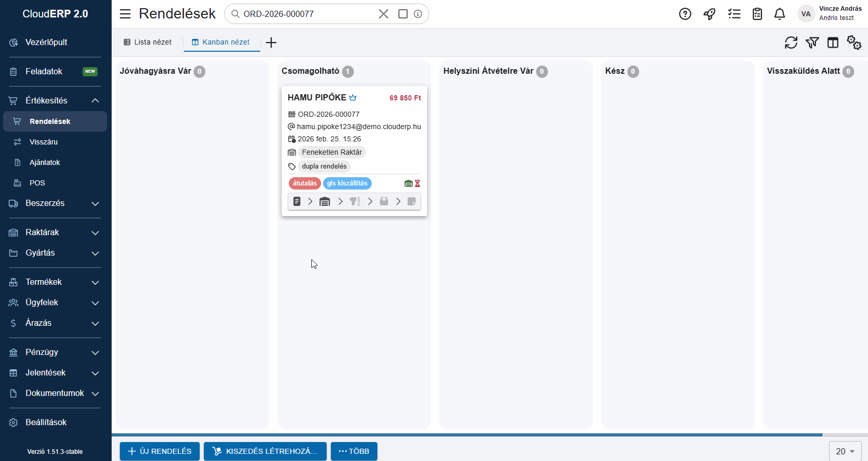The height and width of the screenshot is (461, 868).
Task: Open the view settings gears icon
Action: click(x=854, y=43)
